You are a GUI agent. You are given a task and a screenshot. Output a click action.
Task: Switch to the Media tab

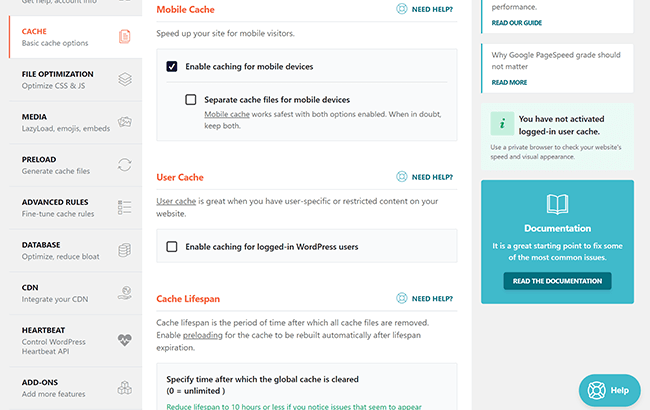(x=75, y=122)
